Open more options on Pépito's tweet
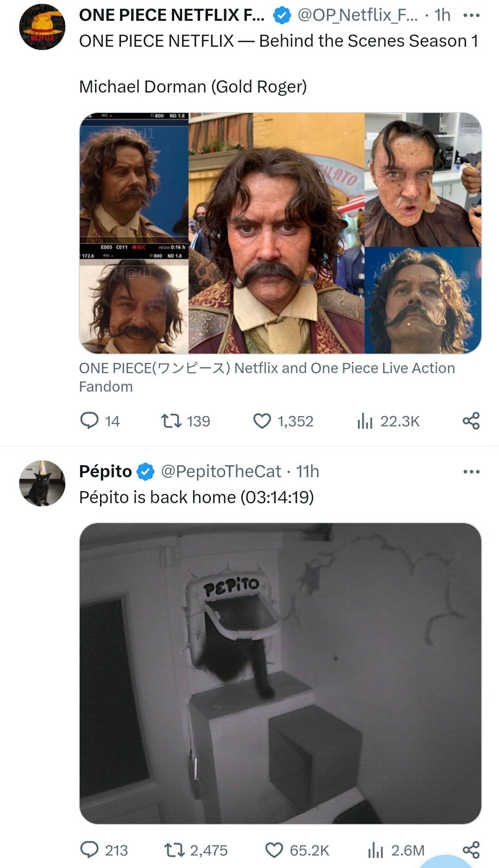Viewport: 499px width, 868px height. pyautogui.click(x=471, y=472)
